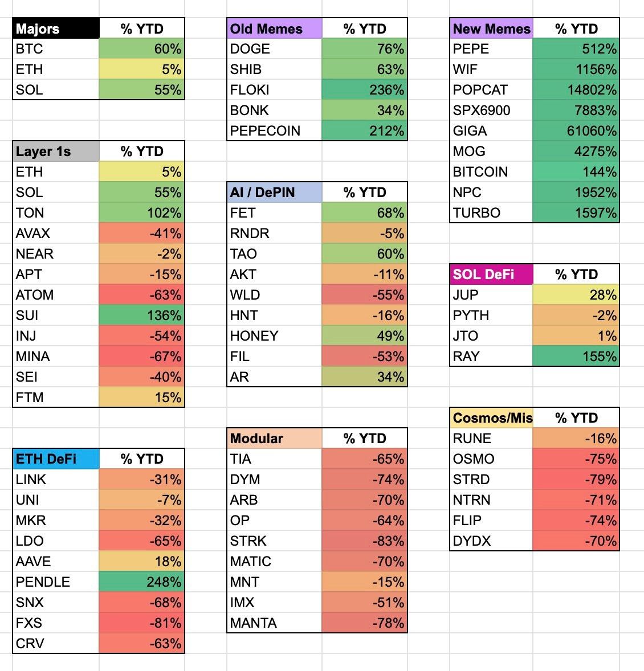Select the POPCAT ticker cell

pyautogui.click(x=491, y=90)
